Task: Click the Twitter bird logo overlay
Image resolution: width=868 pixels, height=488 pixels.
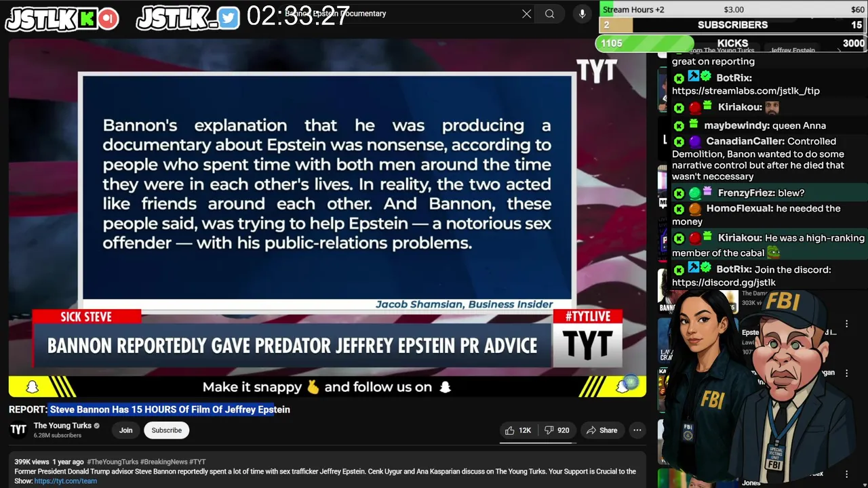Action: click(x=229, y=18)
